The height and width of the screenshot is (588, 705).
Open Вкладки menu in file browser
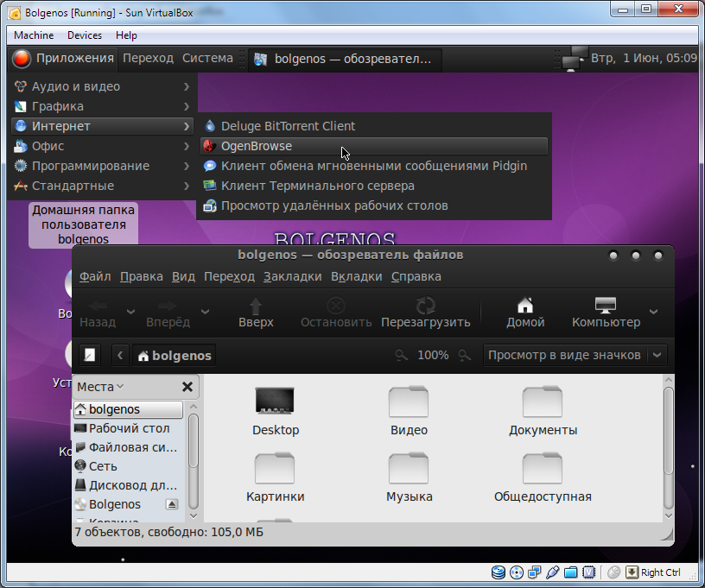[357, 276]
